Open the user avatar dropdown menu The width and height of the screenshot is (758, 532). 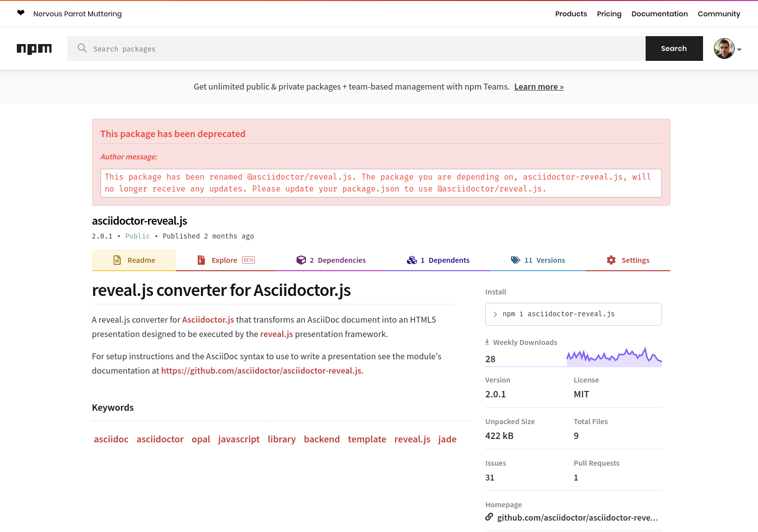pos(724,48)
